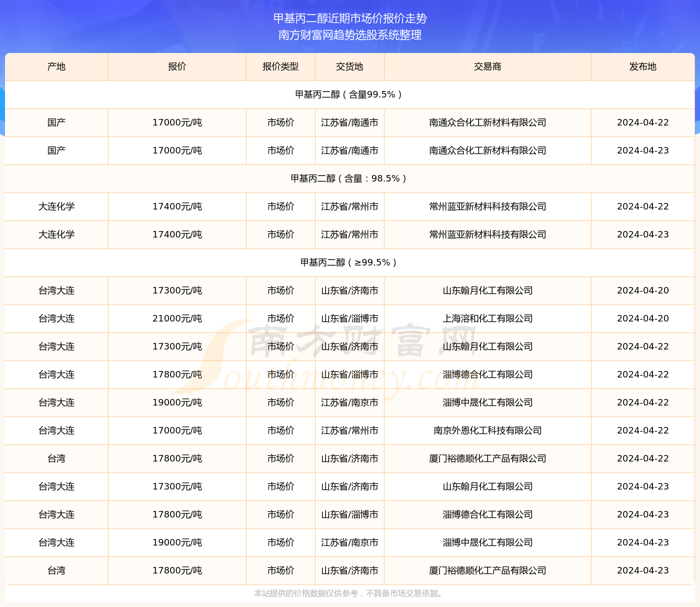Image resolution: width=700 pixels, height=607 pixels.
Task: Click 山东翰月化工有限公司 in 2024-04-22 row
Action: 487,346
